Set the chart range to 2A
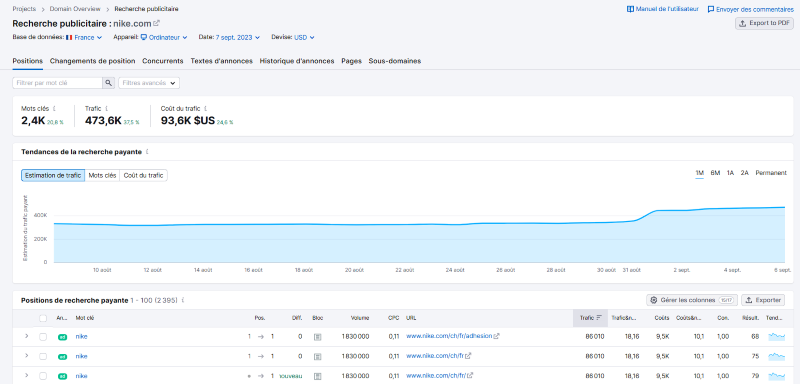800x384 pixels. [x=744, y=173]
